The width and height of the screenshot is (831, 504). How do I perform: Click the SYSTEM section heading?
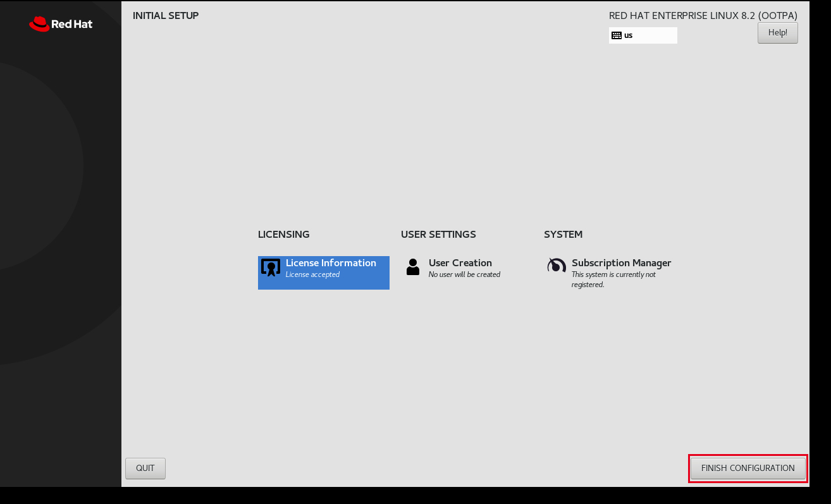(563, 235)
